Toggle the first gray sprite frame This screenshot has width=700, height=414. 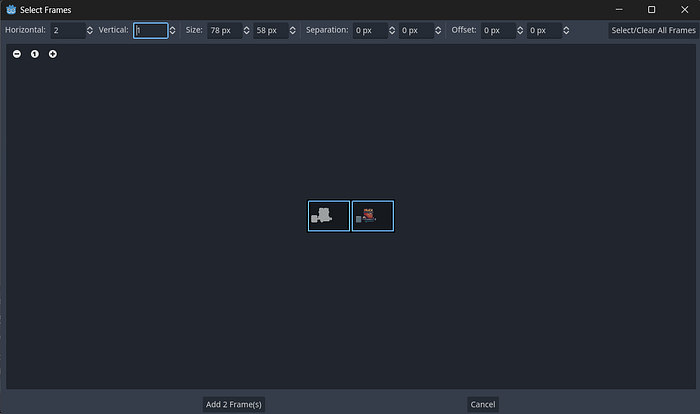pos(329,216)
